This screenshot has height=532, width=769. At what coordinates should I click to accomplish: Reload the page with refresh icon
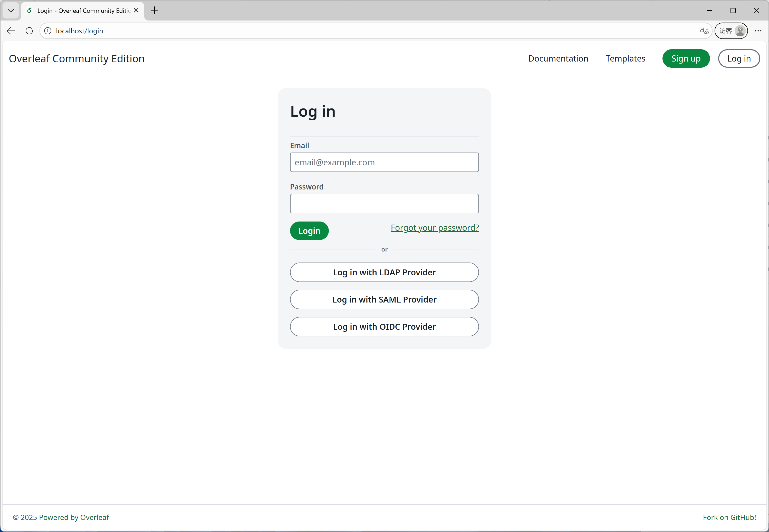[29, 31]
